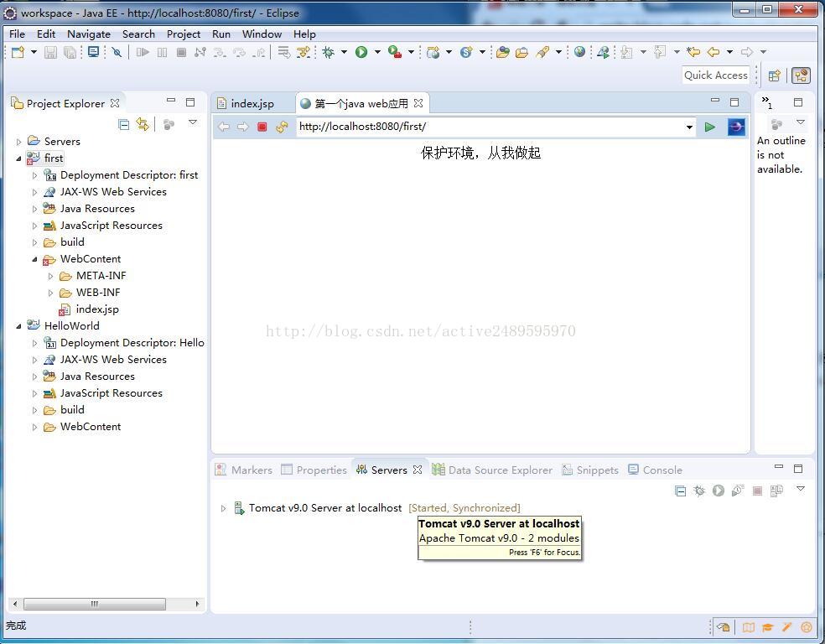Open the Navigate menu
The image size is (825, 644).
point(88,34)
